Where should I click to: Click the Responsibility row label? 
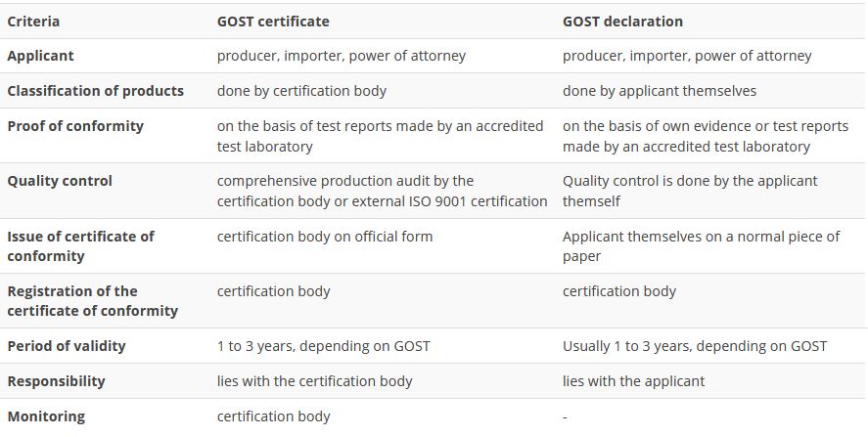point(56,381)
